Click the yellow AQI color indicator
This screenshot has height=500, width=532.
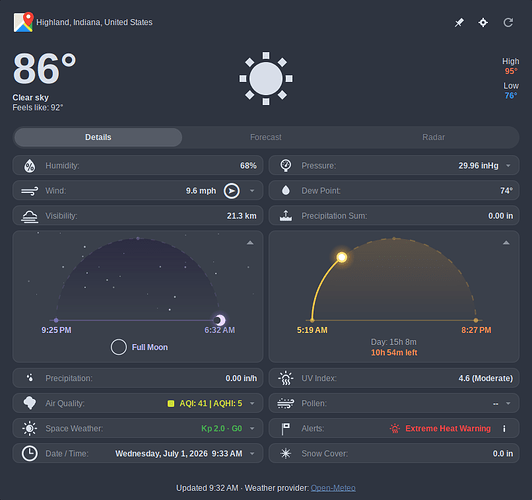171,403
